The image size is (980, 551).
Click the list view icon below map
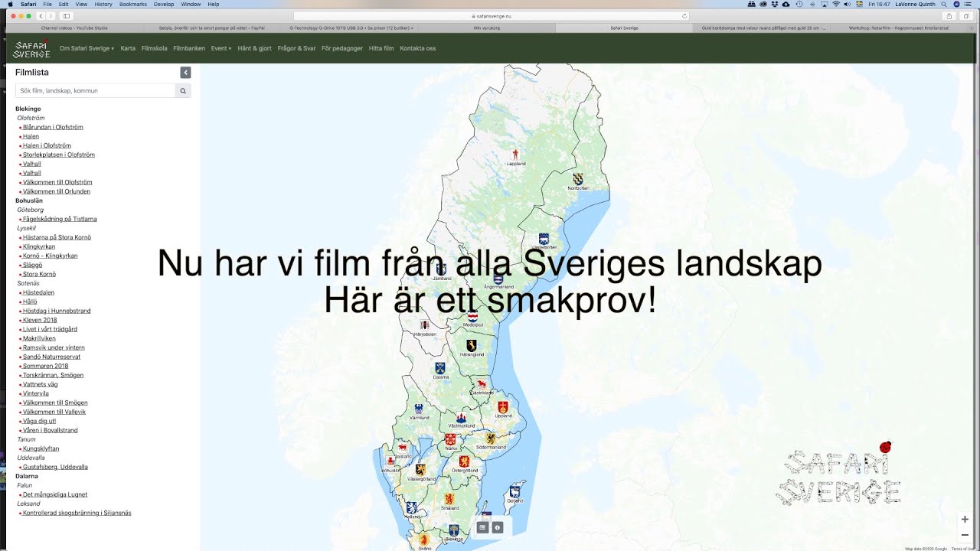482,527
